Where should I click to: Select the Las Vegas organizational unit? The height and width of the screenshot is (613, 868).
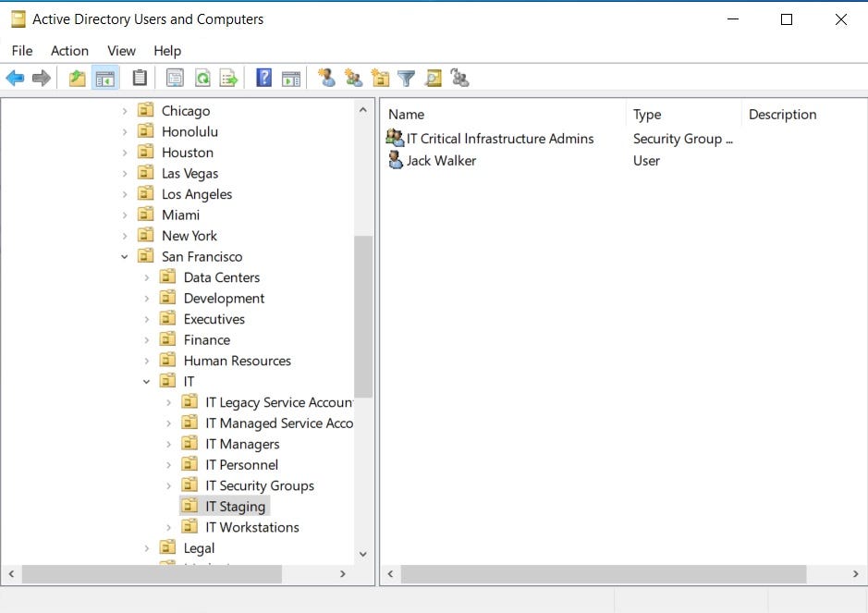point(189,174)
